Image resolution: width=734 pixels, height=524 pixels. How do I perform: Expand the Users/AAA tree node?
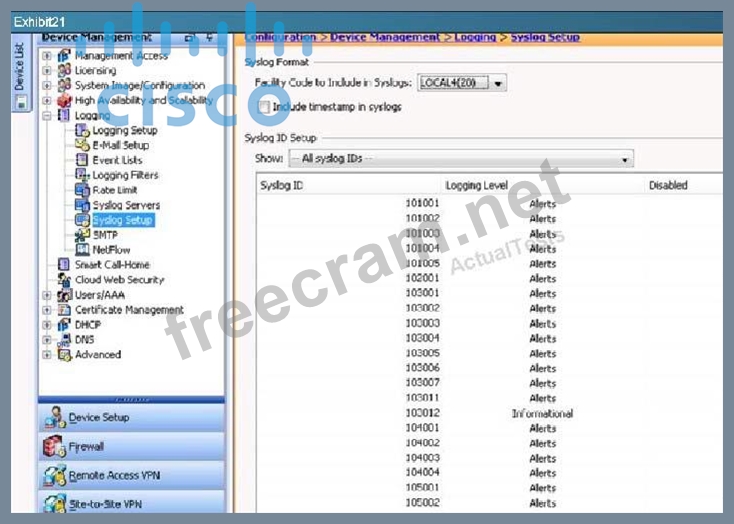coord(47,295)
